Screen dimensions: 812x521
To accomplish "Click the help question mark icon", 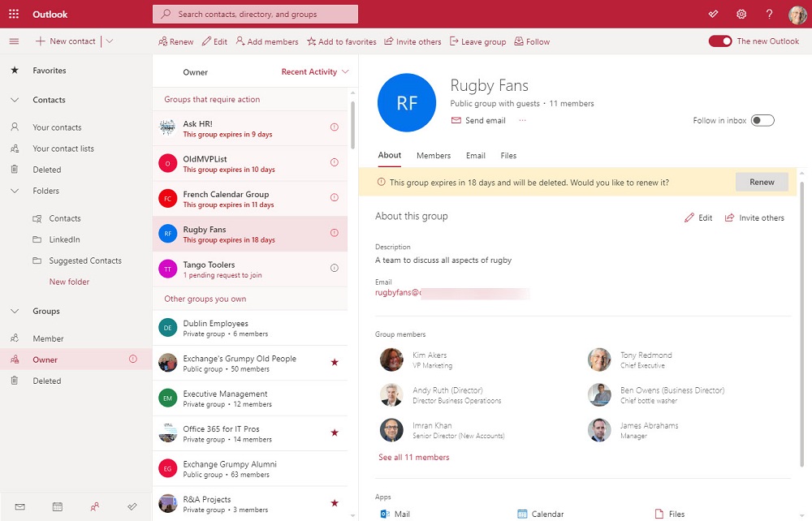I will [x=769, y=14].
